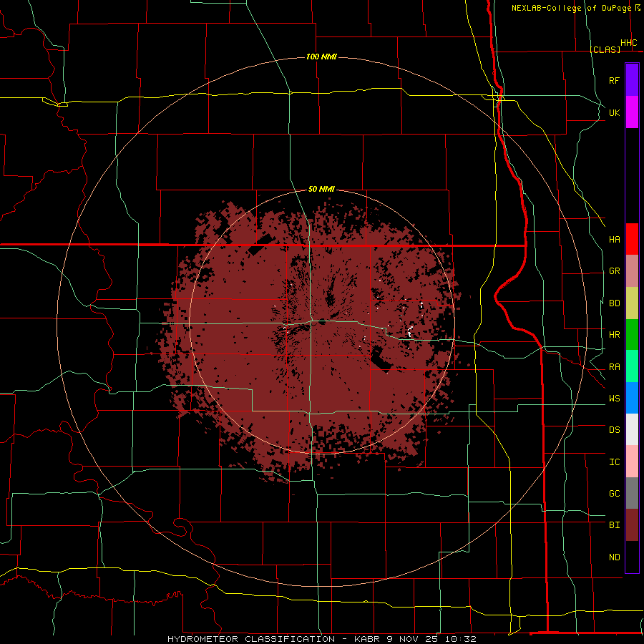Click the HA legend label
Screen dimensions: 644x644
[x=614, y=240]
